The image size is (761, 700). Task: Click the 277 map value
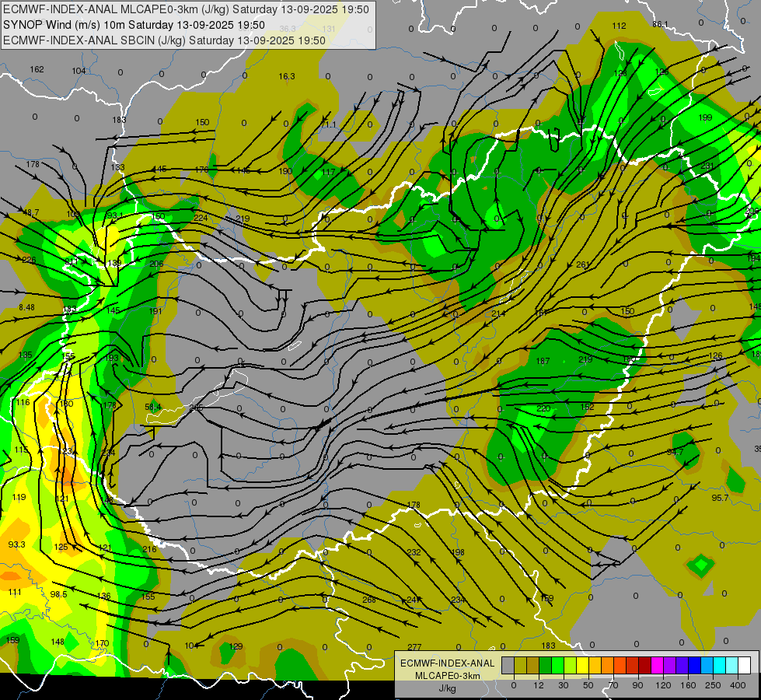[x=414, y=646]
